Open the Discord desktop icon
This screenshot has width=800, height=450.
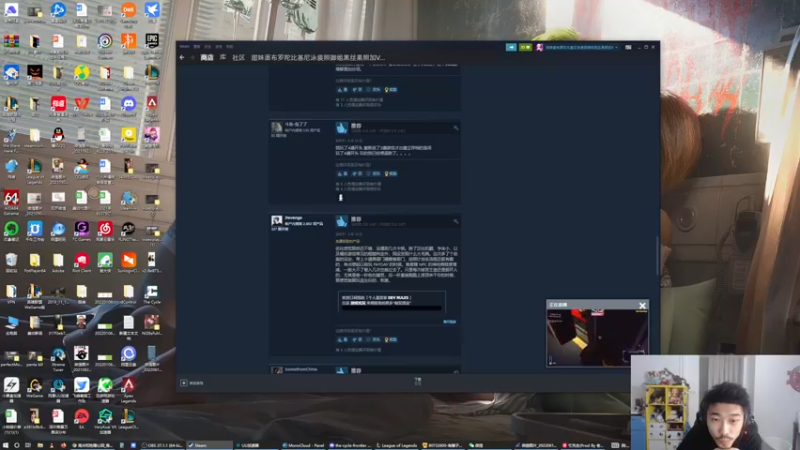(129, 106)
